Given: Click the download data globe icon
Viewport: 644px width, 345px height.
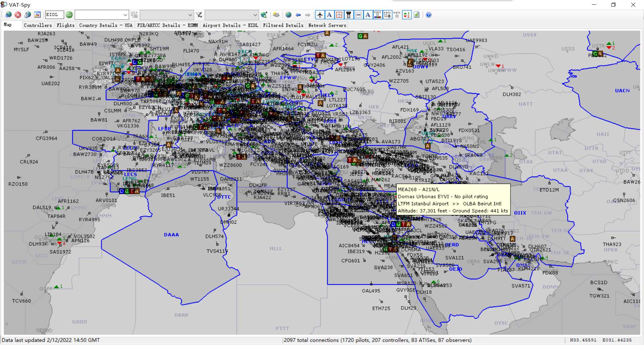Looking at the screenshot, I should coord(9,15).
